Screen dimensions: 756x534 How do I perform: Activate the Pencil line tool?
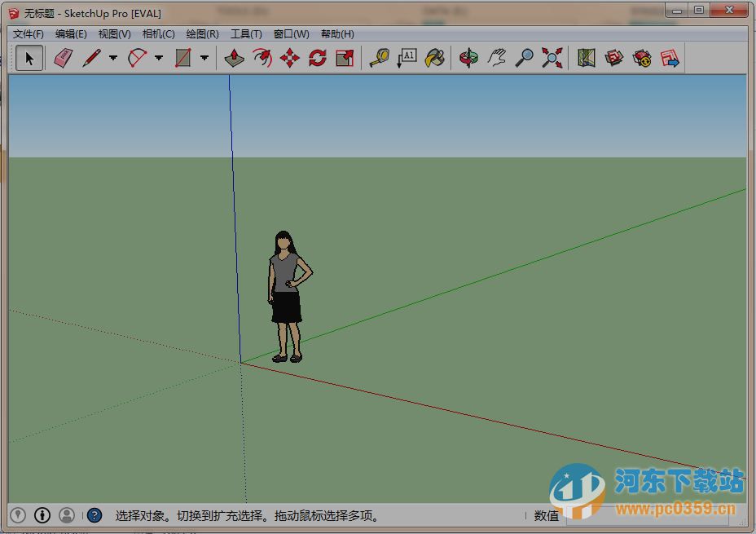point(92,58)
